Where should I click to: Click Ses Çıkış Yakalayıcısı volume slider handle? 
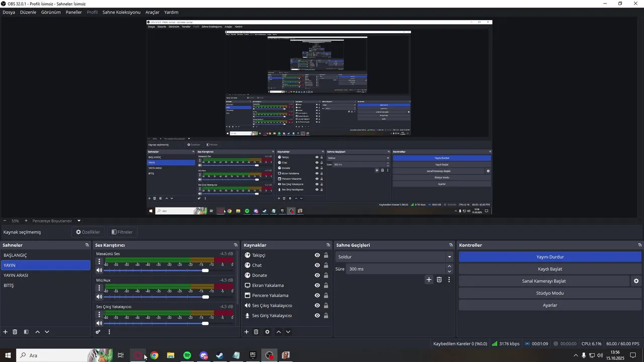click(205, 323)
